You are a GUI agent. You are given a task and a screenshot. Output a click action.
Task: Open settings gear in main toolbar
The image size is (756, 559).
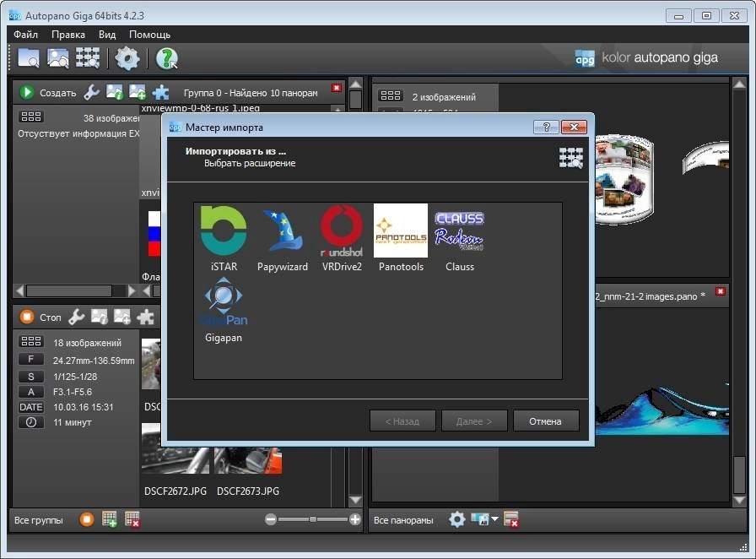(x=127, y=58)
